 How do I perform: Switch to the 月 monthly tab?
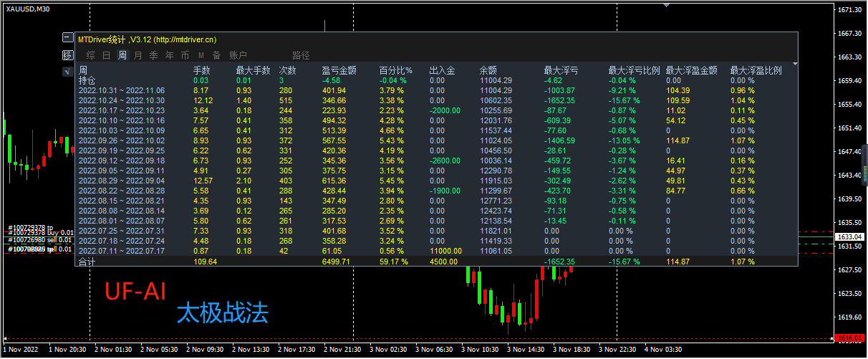(x=138, y=55)
